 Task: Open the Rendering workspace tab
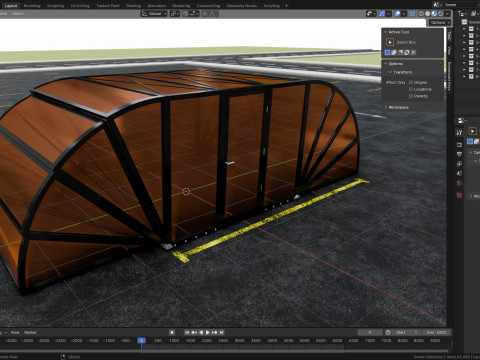click(x=181, y=6)
